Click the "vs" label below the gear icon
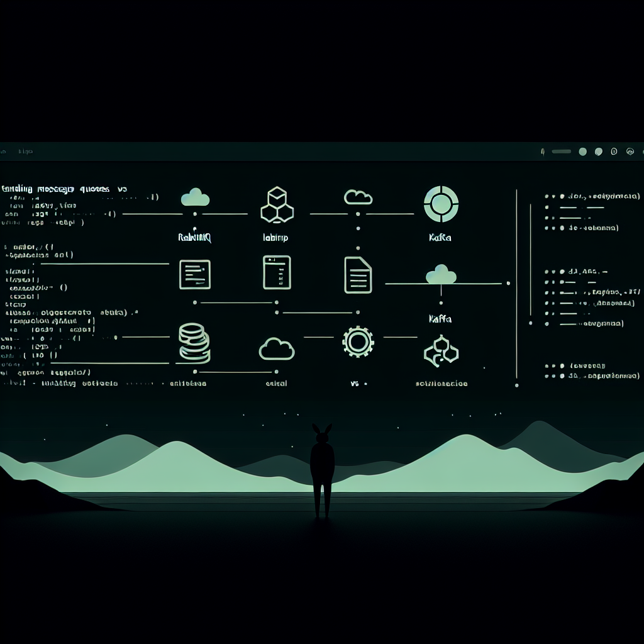 (355, 384)
